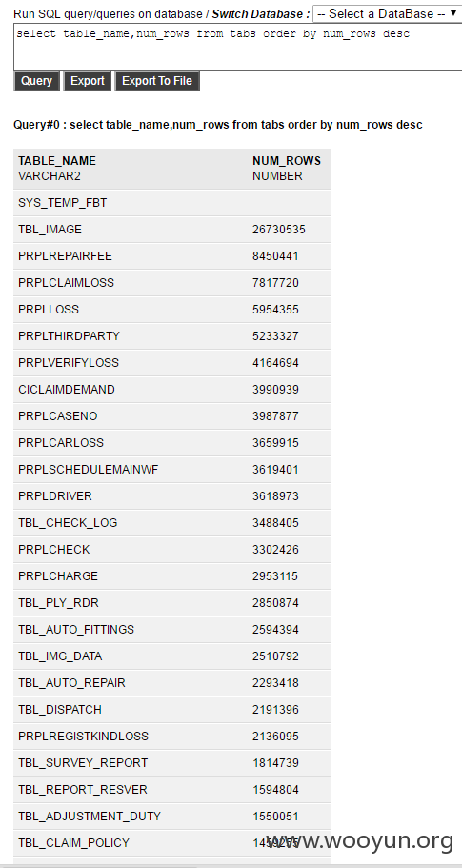The width and height of the screenshot is (462, 868).
Task: Click the PRPLREPAIRFEE table name
Action: pyautogui.click(x=66, y=255)
